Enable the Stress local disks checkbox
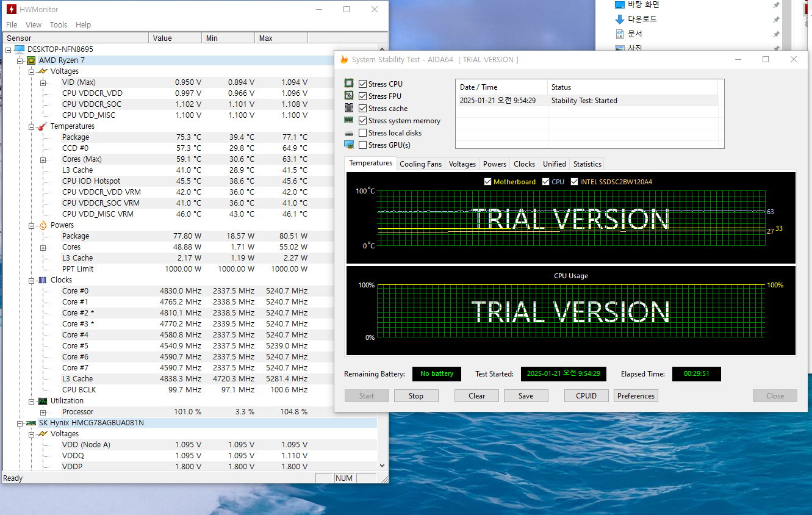 pos(363,133)
